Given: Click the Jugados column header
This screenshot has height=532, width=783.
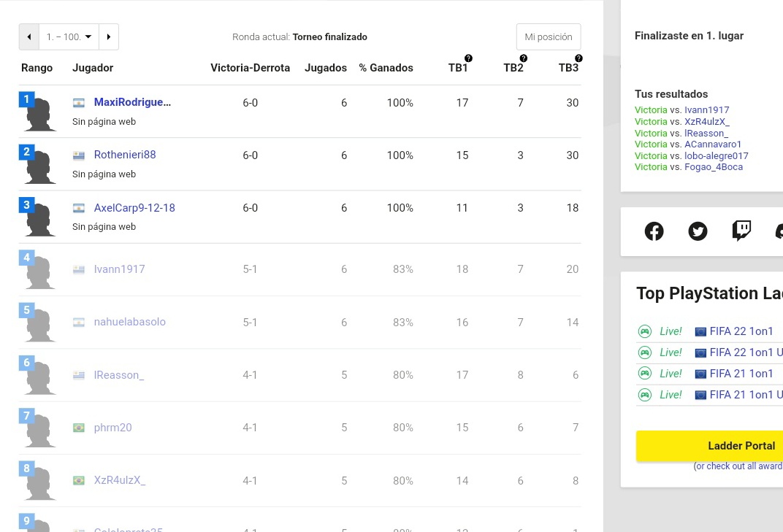Looking at the screenshot, I should pyautogui.click(x=326, y=68).
